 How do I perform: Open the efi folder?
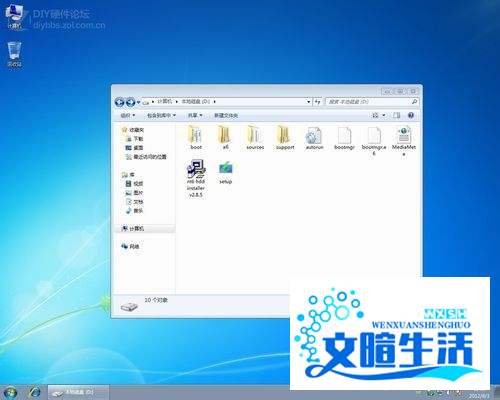click(225, 137)
